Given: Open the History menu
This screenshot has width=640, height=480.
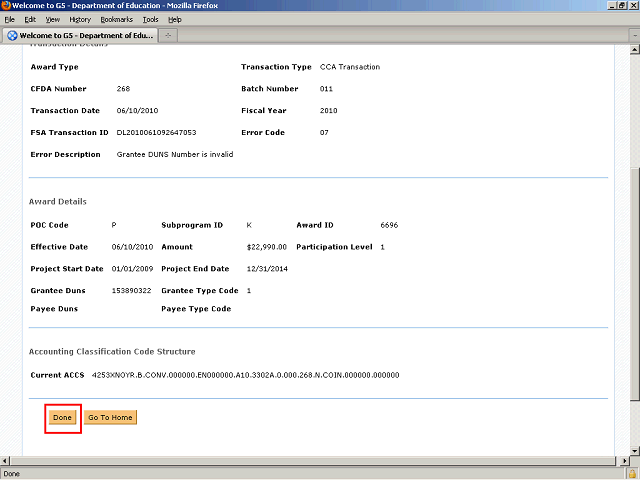Looking at the screenshot, I should 80,20.
